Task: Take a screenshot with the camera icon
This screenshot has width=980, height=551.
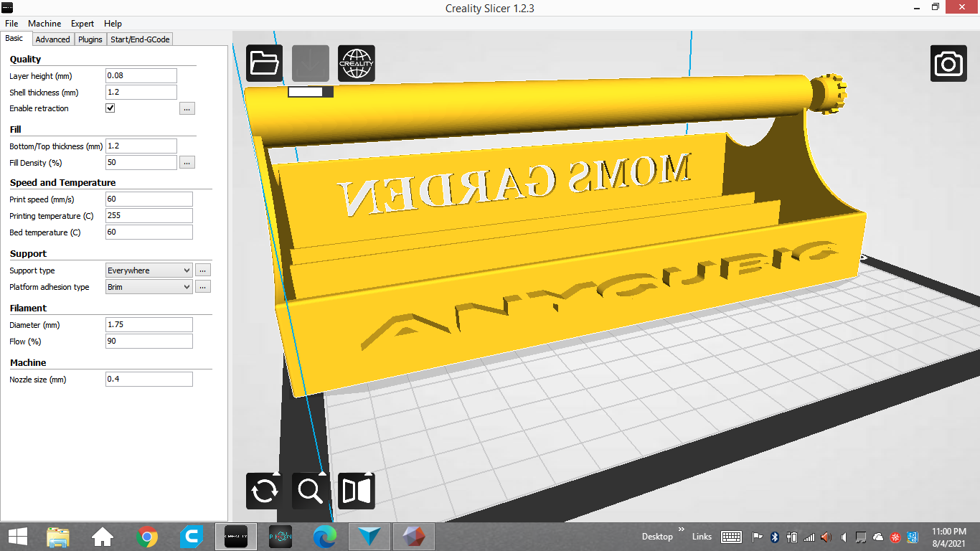Action: (x=949, y=63)
